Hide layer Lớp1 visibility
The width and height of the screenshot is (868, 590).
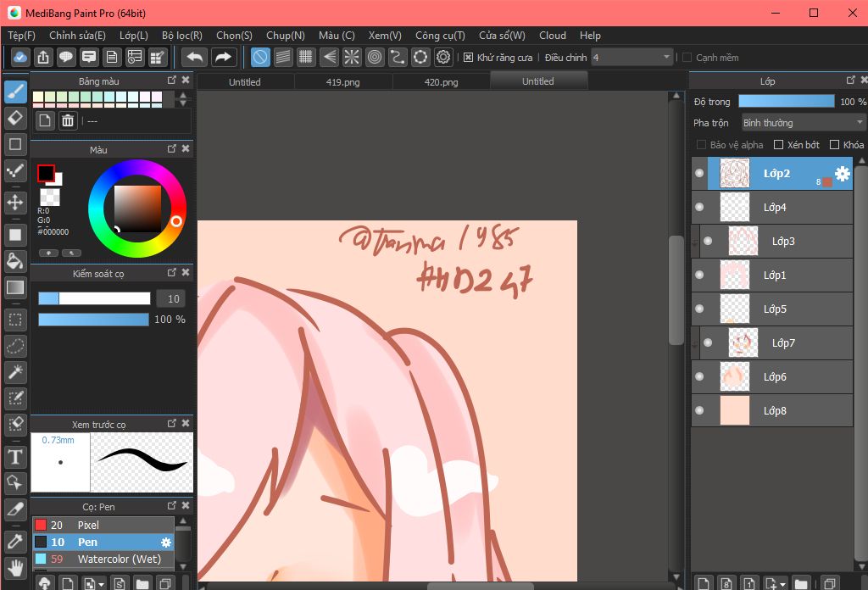click(x=699, y=275)
